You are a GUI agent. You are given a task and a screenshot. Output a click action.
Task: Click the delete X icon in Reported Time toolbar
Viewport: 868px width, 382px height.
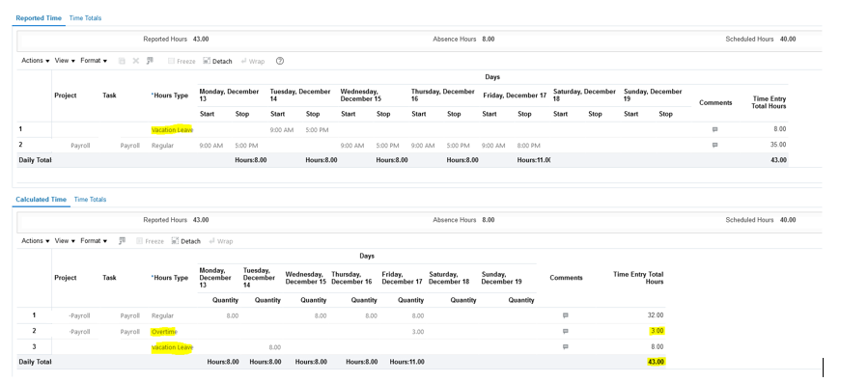point(135,61)
